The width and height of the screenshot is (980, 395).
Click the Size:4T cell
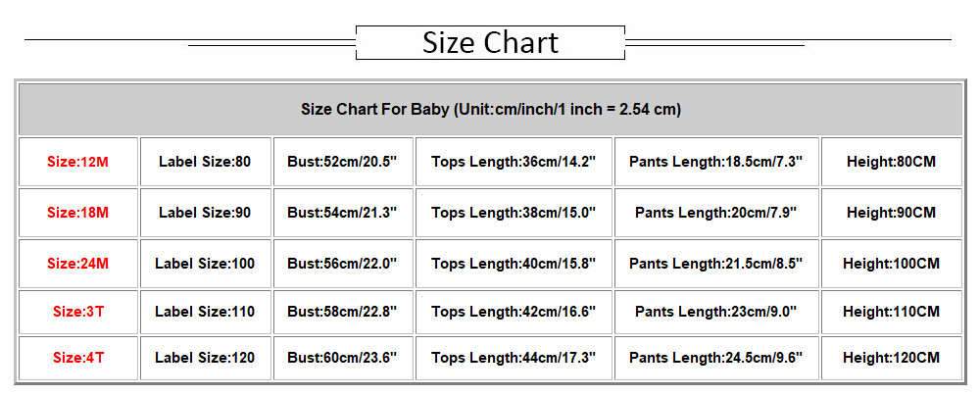click(x=78, y=358)
